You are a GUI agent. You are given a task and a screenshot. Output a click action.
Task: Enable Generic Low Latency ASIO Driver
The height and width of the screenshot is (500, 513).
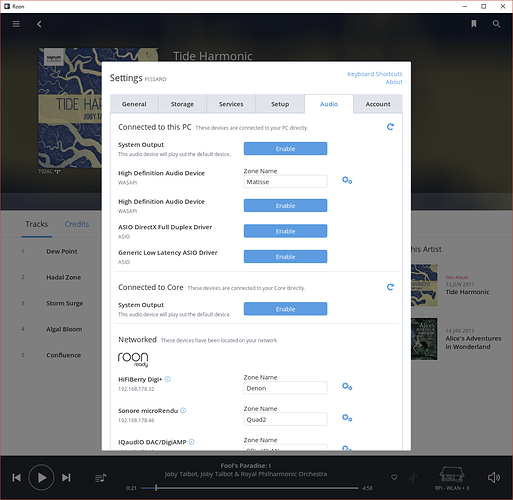pyautogui.click(x=285, y=257)
